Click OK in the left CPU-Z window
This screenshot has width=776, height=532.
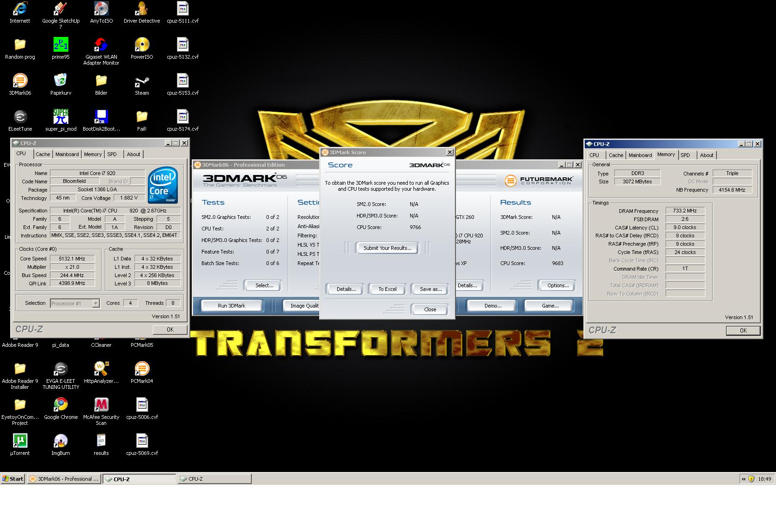(x=170, y=329)
